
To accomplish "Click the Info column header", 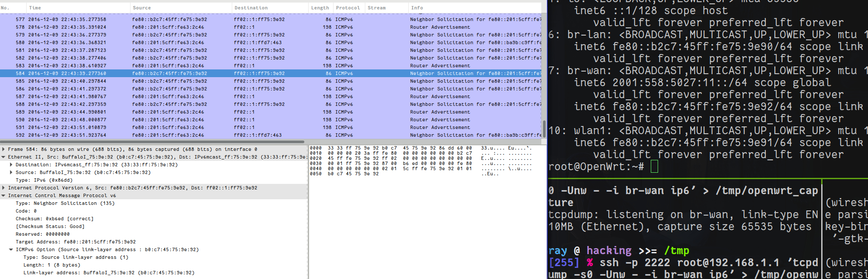I will 475,8.
